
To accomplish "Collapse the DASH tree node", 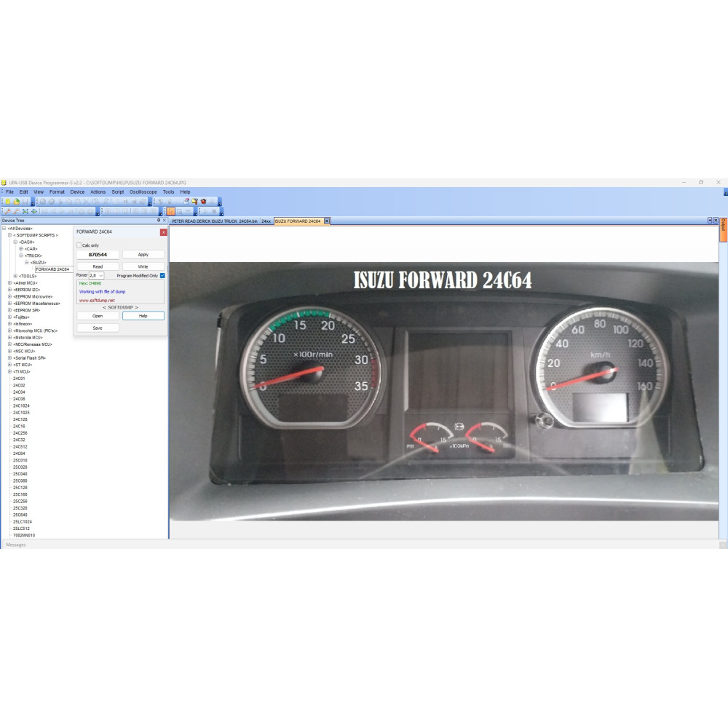I will coord(15,242).
